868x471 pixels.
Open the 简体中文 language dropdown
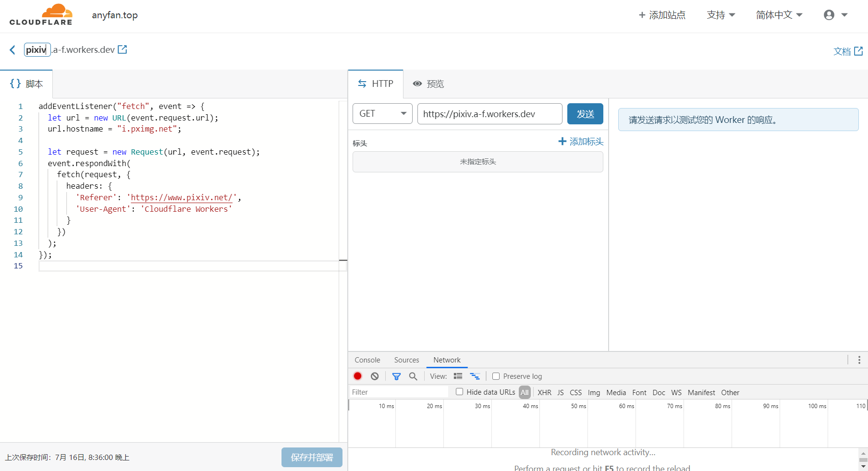pyautogui.click(x=779, y=15)
